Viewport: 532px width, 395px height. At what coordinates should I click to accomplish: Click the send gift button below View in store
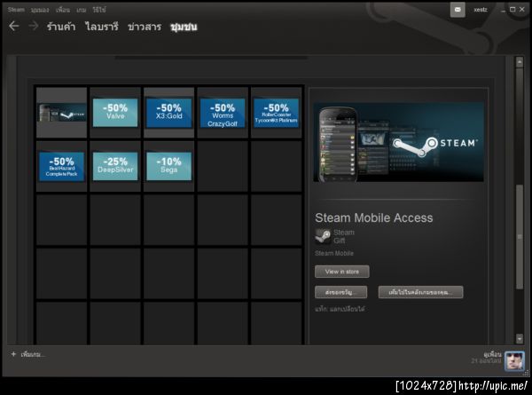click(341, 292)
